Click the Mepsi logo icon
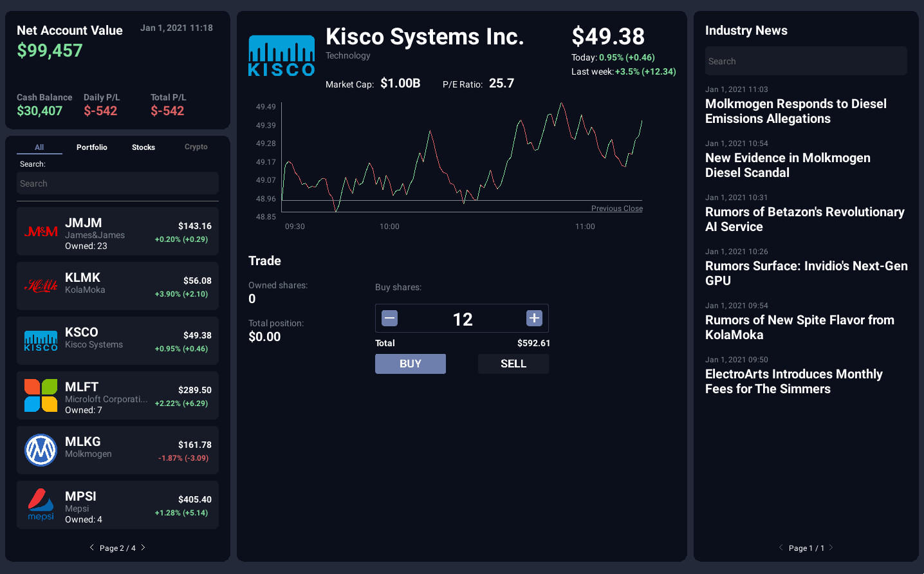The image size is (924, 574). point(41,505)
